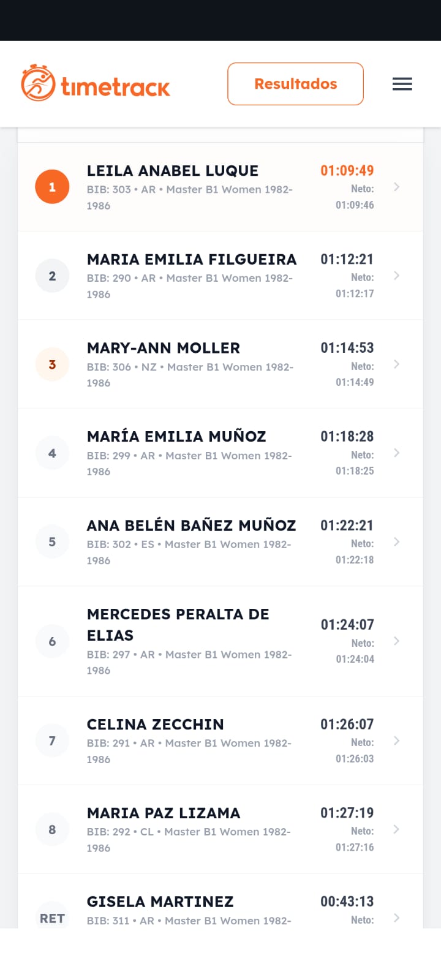Click Leila's finish time 01:09:49
The height and width of the screenshot is (980, 441).
[x=347, y=171]
